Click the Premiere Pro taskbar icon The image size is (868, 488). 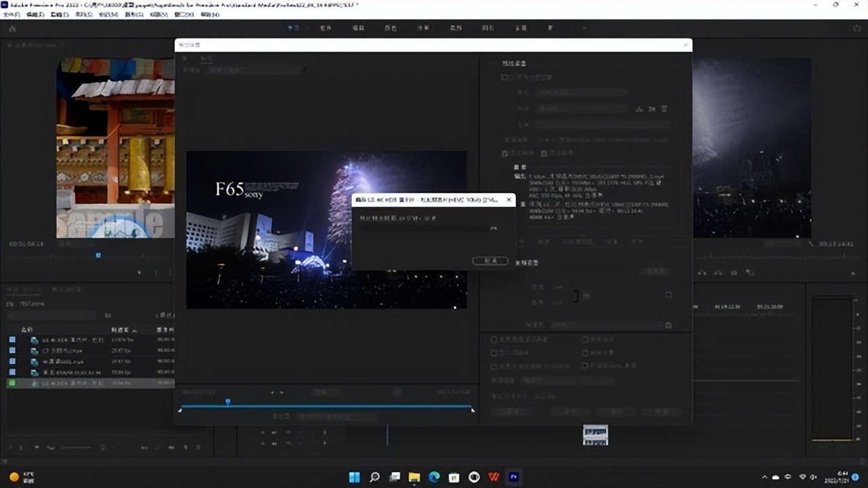click(x=514, y=477)
